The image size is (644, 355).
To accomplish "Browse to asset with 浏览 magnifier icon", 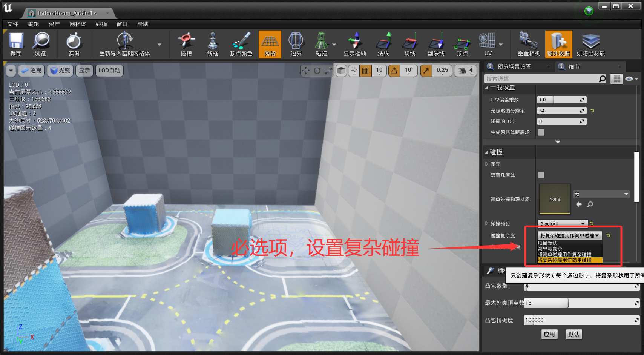I will [x=40, y=44].
